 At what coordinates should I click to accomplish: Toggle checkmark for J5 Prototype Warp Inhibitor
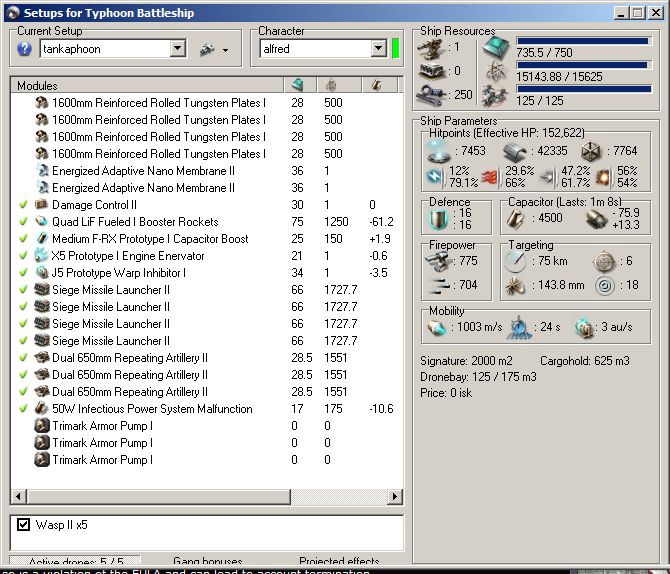[24, 273]
